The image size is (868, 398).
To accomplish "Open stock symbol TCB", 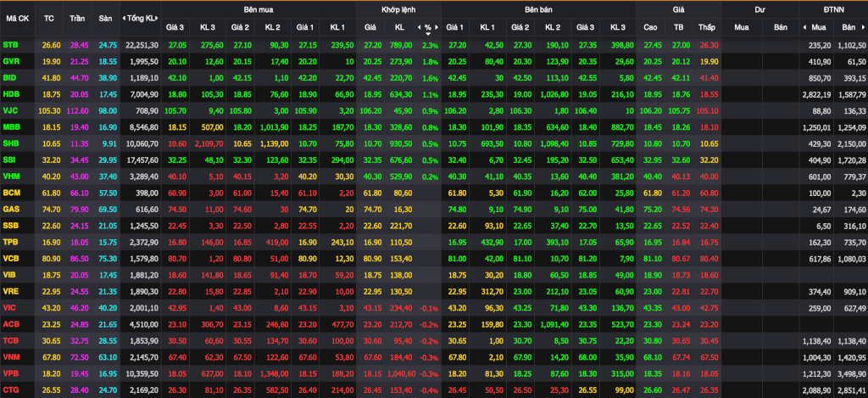I will point(10,340).
